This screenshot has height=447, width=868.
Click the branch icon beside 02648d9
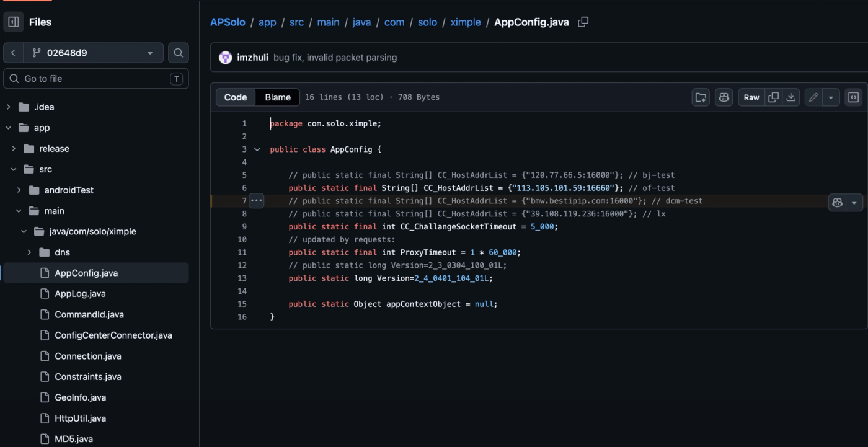click(36, 53)
